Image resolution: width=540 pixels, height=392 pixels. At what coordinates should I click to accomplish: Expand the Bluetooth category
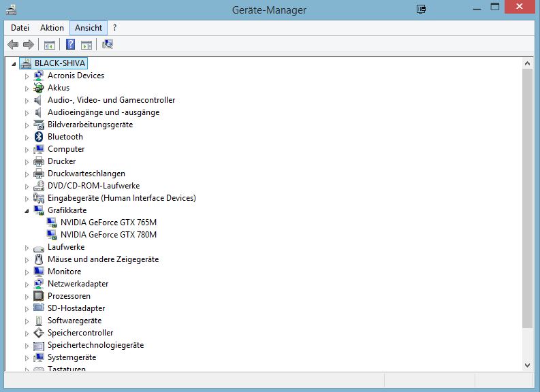[x=27, y=137]
